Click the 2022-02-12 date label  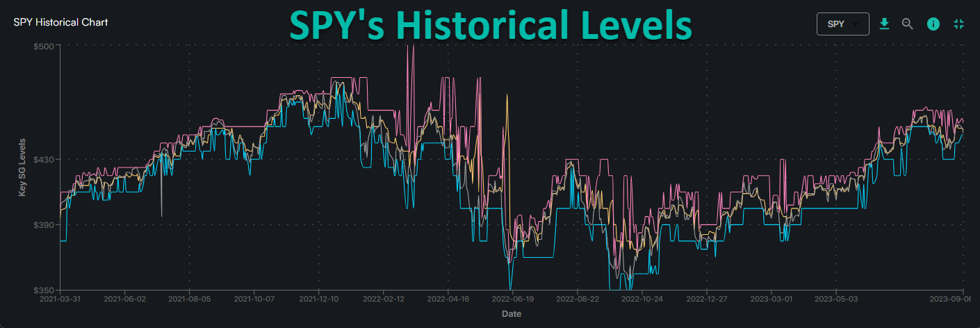(383, 300)
